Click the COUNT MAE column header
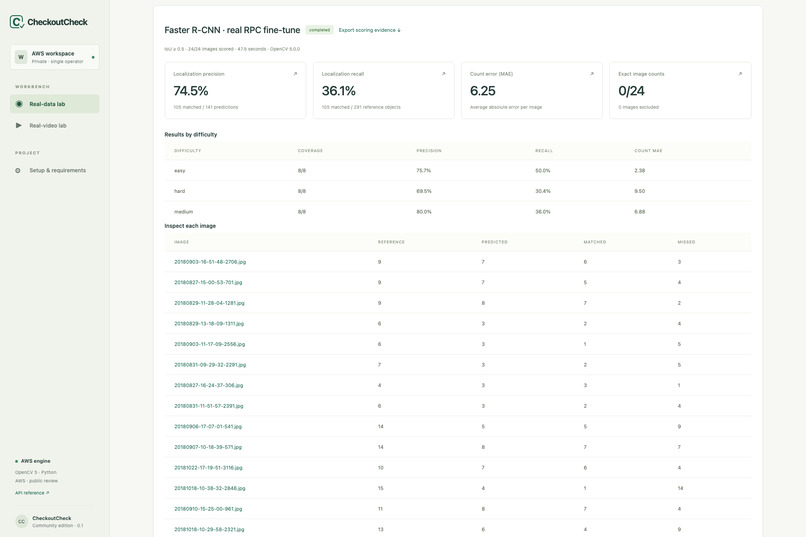Screen dimensions: 806x537 (648, 151)
